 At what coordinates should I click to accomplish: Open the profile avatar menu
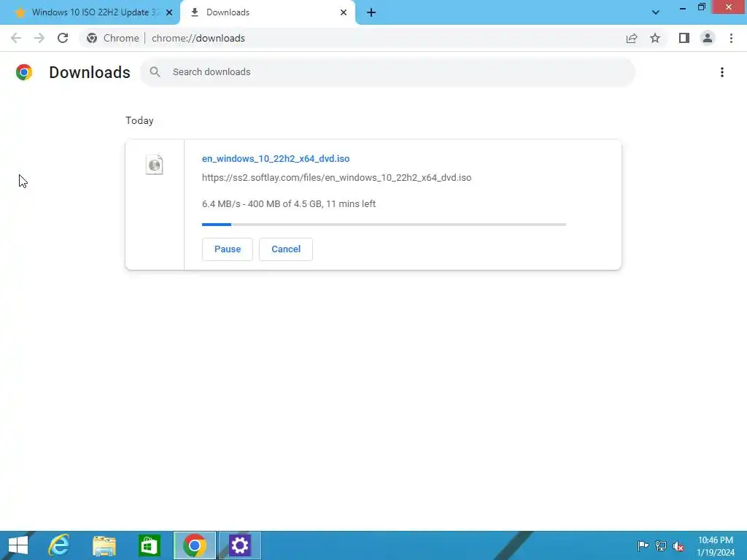point(708,38)
